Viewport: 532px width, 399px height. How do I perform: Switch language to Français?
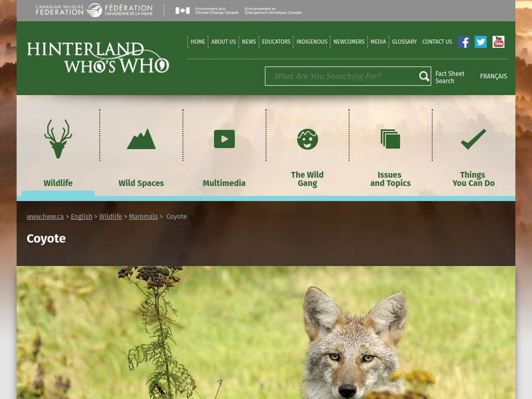[493, 76]
